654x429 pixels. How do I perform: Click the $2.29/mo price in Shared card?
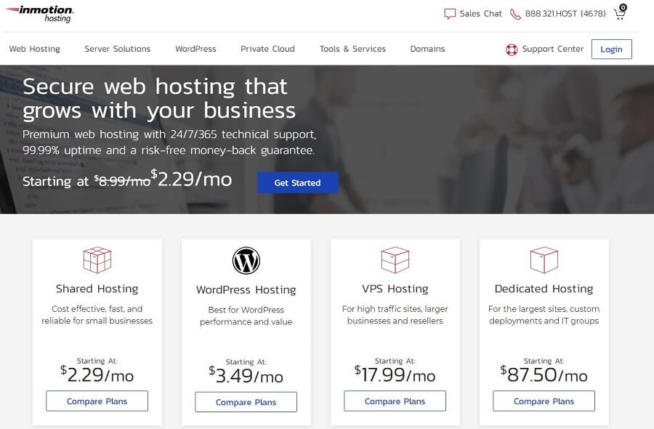click(x=97, y=374)
